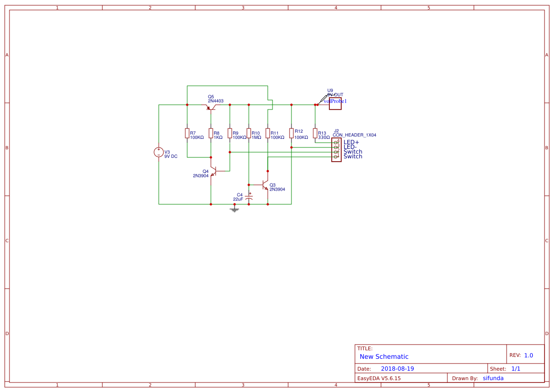Image resolution: width=554 pixels, height=392 pixels.
Task: Select the REV 1.0 value field
Action: [528, 355]
